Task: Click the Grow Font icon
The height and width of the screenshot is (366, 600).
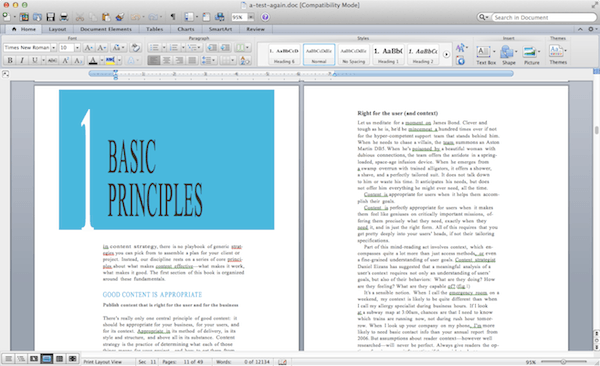Action: click(88, 48)
